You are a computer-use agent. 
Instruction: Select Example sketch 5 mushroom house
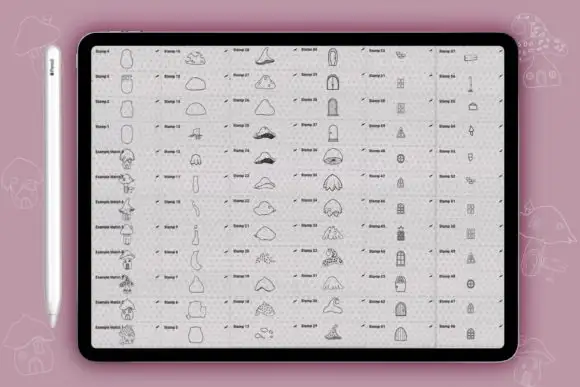[x=127, y=235]
